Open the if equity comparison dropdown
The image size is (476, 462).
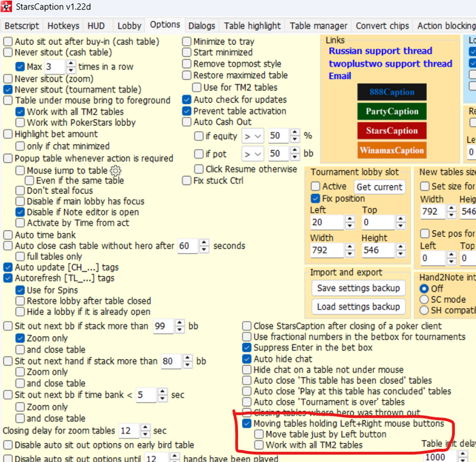(253, 136)
